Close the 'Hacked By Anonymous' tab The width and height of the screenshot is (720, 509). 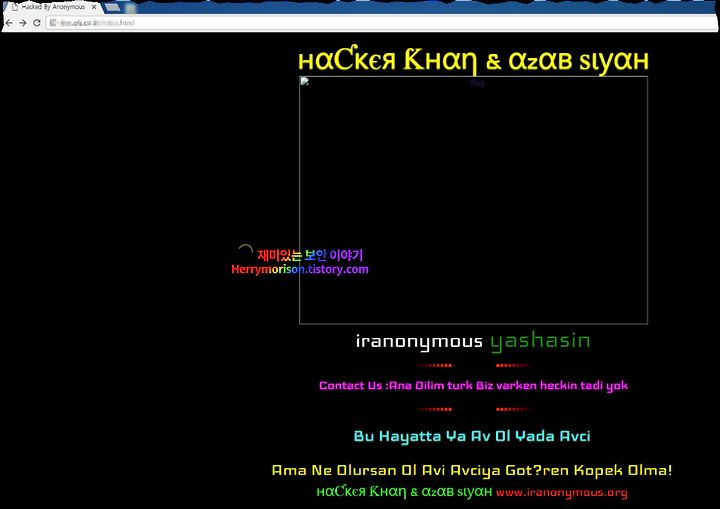click(94, 7)
